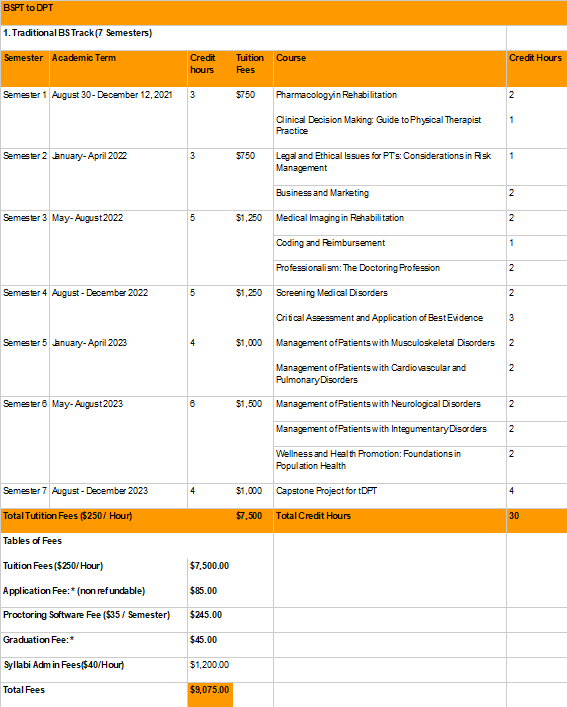Click 'August - December 2022' term cell

(100, 293)
